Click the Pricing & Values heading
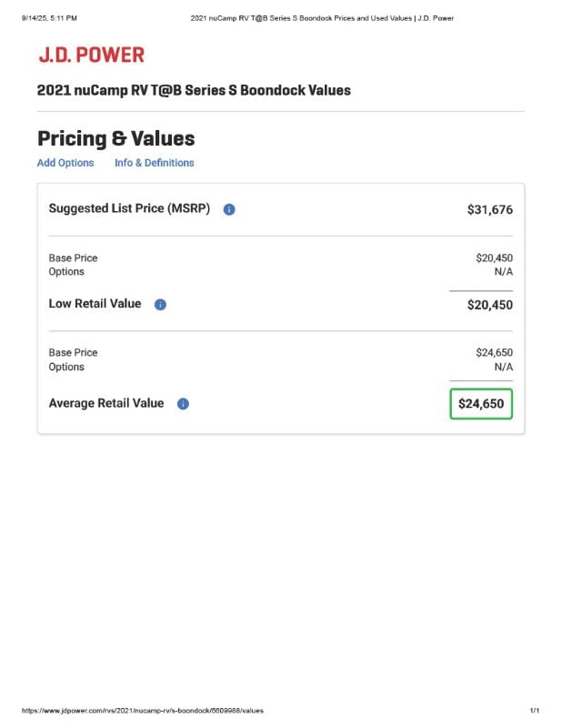Viewport: 562px width, 728px height. pos(116,138)
